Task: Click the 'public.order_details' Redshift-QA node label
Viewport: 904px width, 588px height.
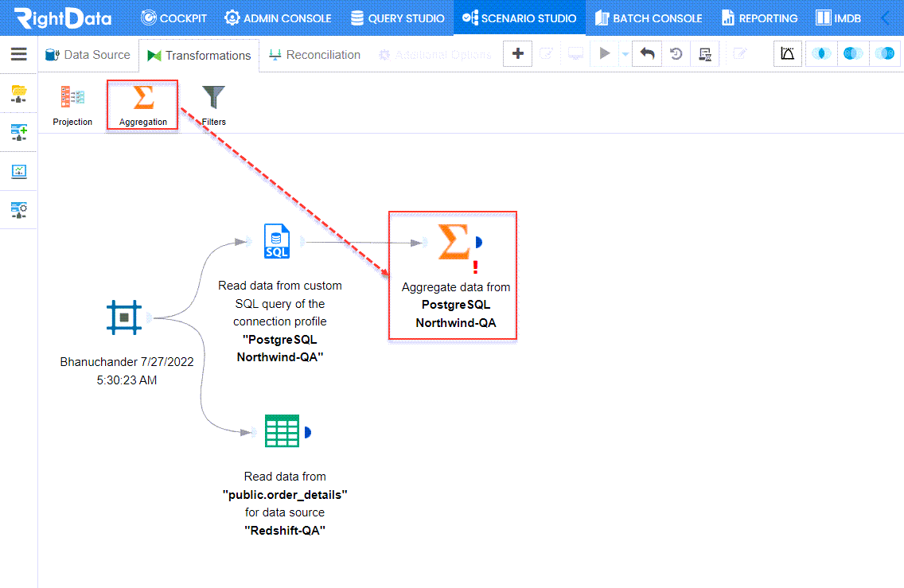Action: pos(285,503)
